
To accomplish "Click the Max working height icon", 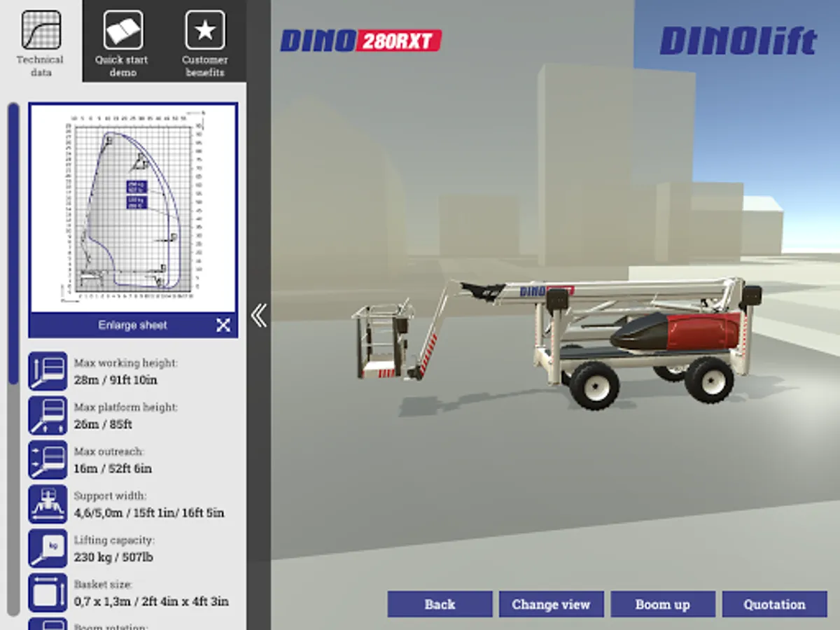I will coord(48,371).
